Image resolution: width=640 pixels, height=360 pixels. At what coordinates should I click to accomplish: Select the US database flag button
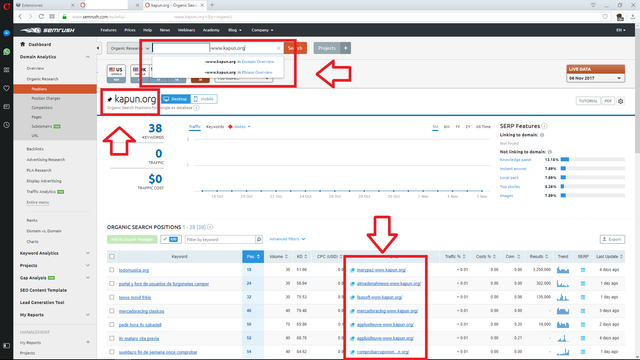(x=116, y=73)
